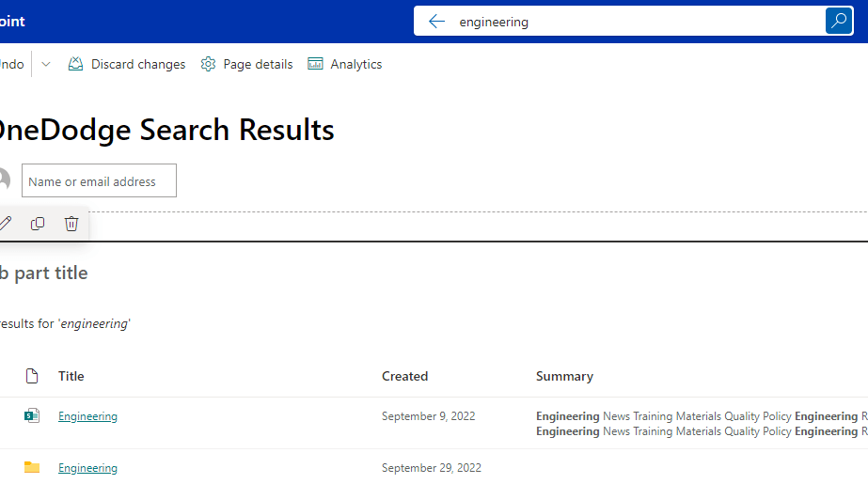Click Discard changes in the toolbar
The height and width of the screenshot is (484, 868).
(x=127, y=64)
